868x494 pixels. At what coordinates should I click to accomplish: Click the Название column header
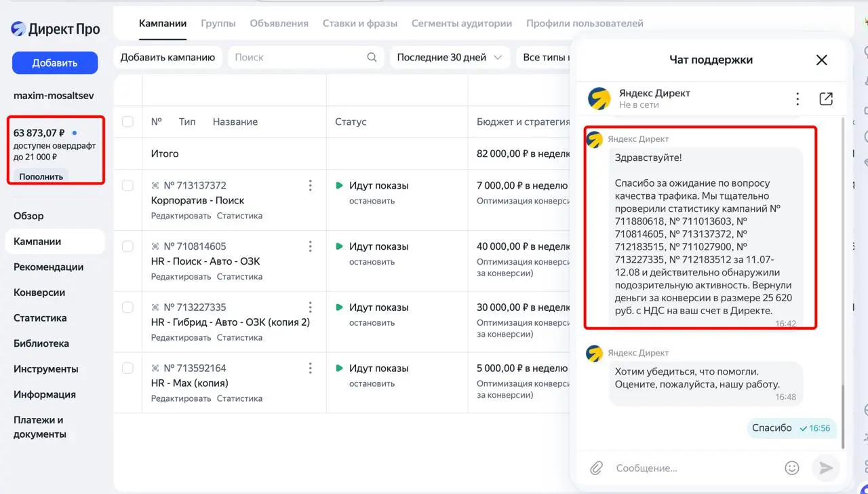[x=235, y=121]
